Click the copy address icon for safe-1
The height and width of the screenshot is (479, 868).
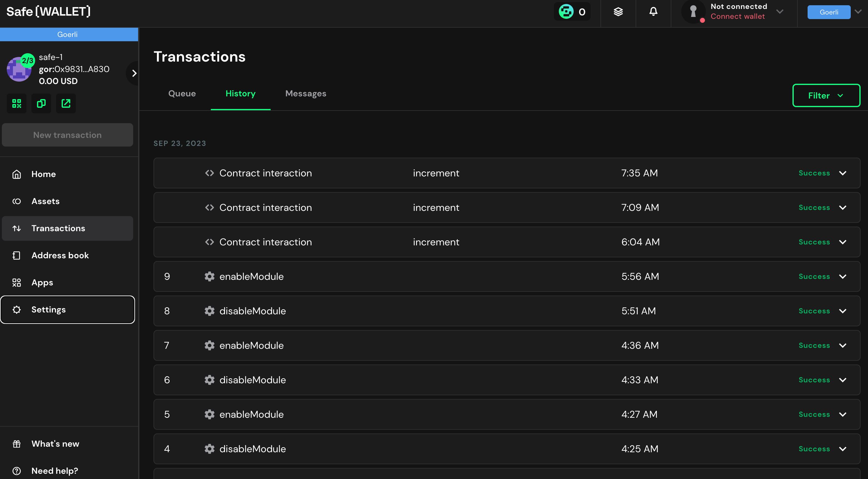(x=41, y=103)
